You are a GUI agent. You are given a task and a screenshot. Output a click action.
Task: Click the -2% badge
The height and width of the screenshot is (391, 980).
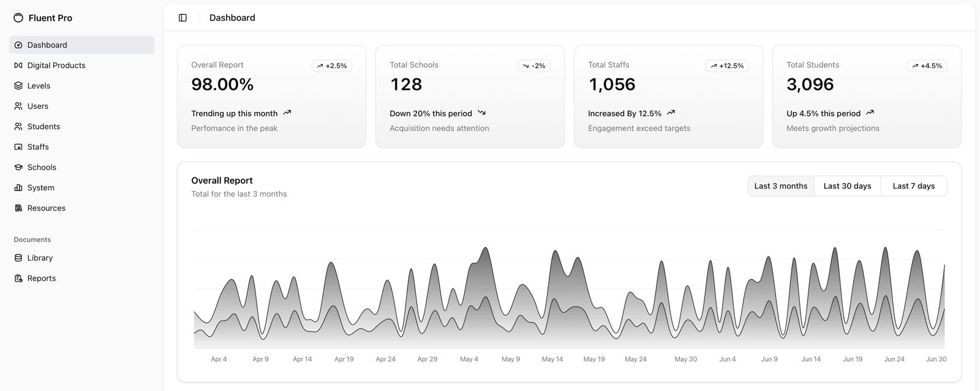point(534,65)
